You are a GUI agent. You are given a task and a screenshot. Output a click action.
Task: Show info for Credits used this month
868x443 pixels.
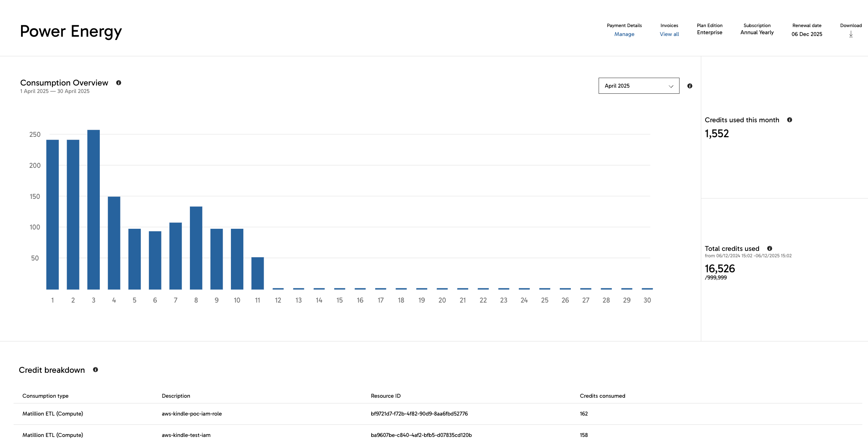click(790, 120)
